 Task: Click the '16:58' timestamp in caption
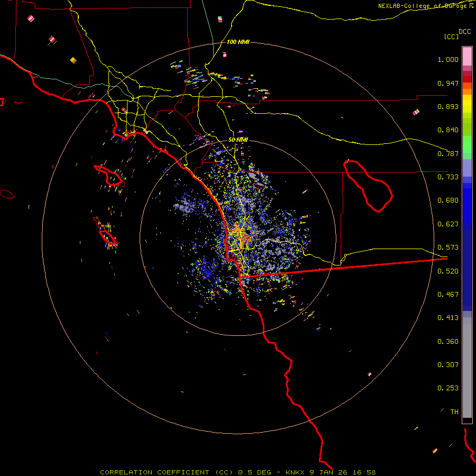tap(365, 472)
